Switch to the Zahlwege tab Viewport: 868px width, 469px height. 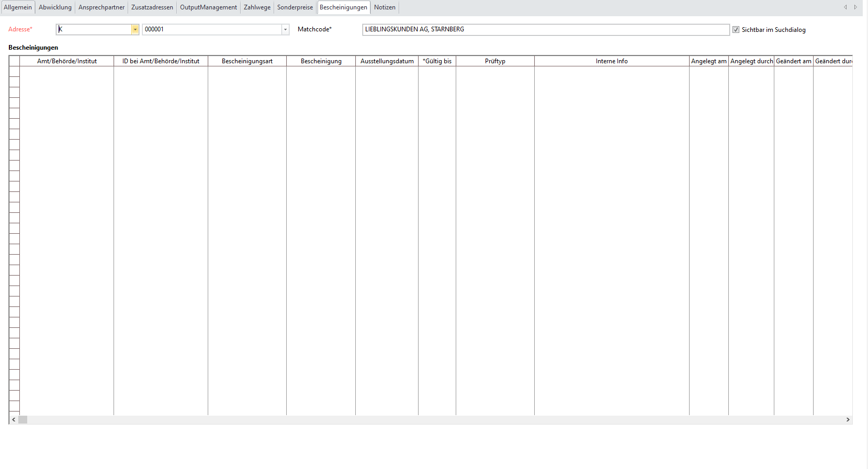pyautogui.click(x=257, y=7)
